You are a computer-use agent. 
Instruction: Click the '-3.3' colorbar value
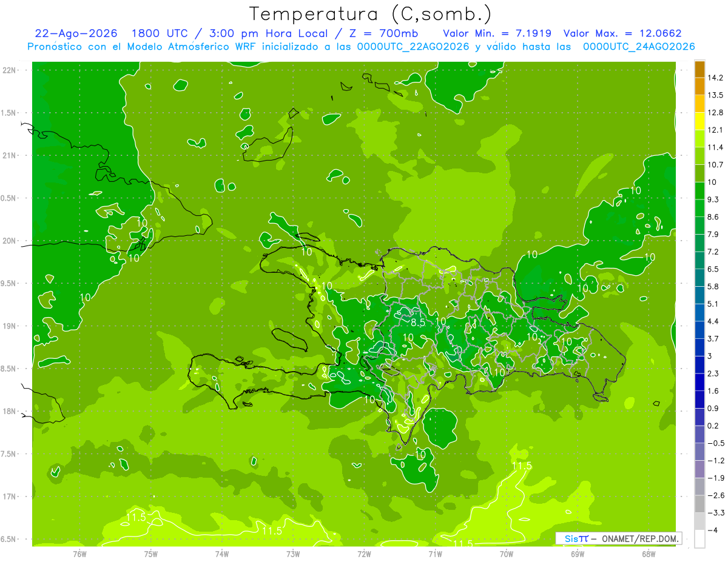point(716,512)
